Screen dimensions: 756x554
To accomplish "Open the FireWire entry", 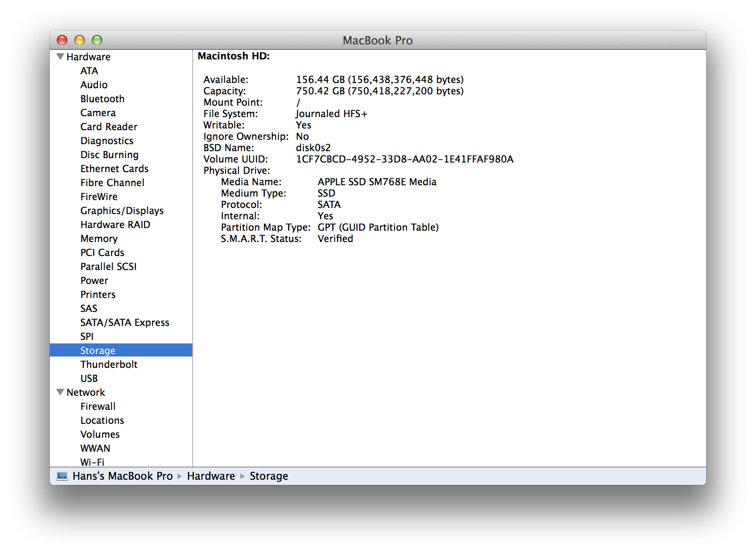I will (x=99, y=197).
